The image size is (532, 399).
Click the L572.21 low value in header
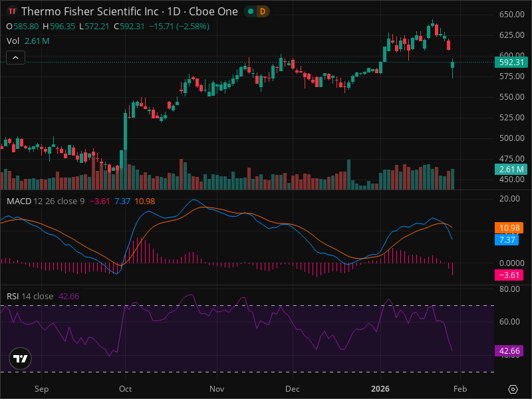(94, 27)
